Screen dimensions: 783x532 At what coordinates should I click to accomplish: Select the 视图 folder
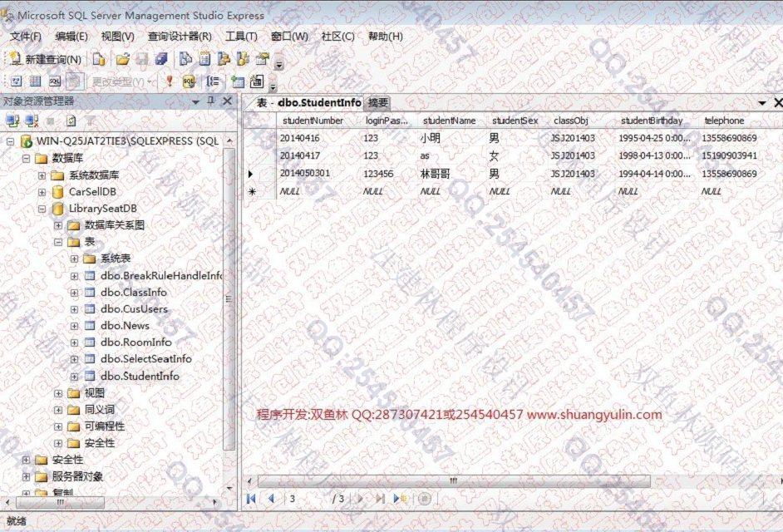pos(95,392)
